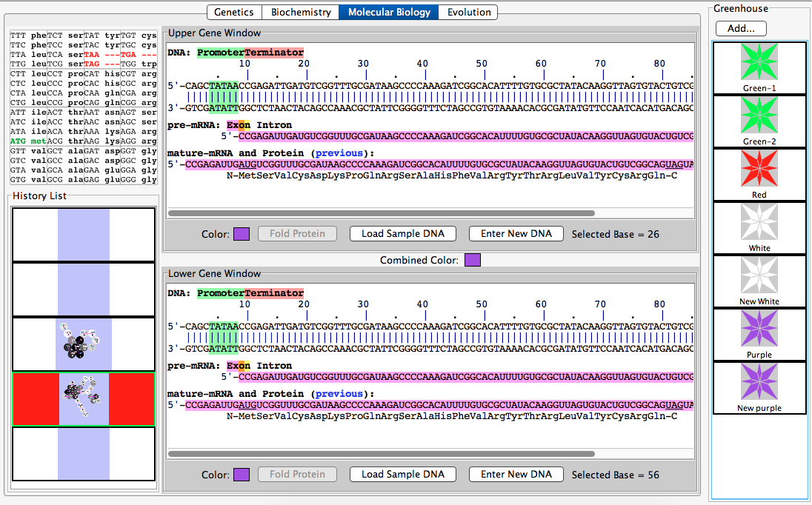Select the New White flower icon
Viewport: 812px width, 505px height.
[x=759, y=275]
